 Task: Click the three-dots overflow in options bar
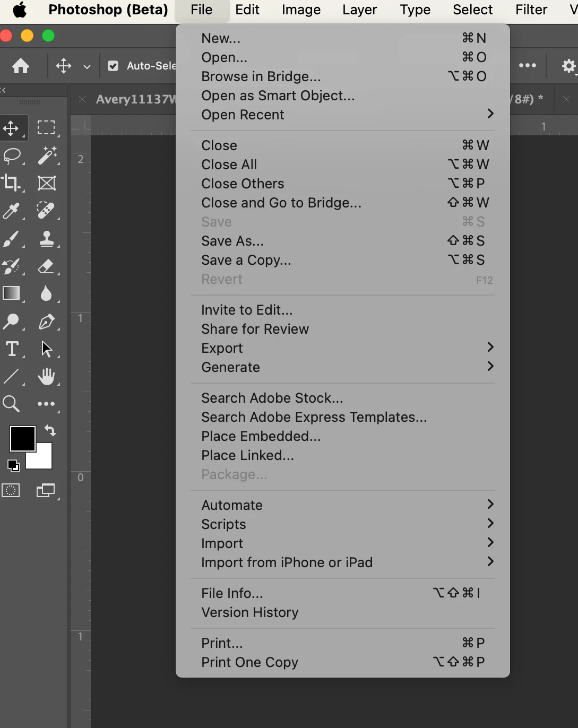tap(527, 65)
